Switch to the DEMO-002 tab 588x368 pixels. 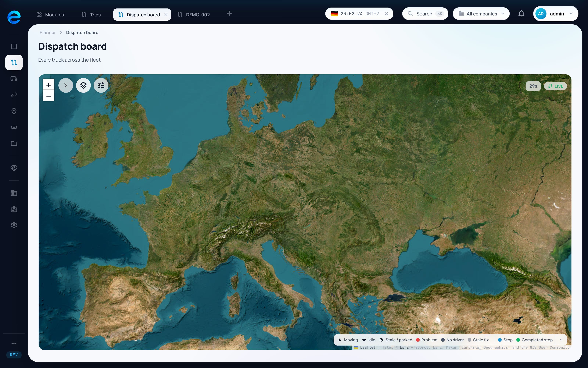194,15
